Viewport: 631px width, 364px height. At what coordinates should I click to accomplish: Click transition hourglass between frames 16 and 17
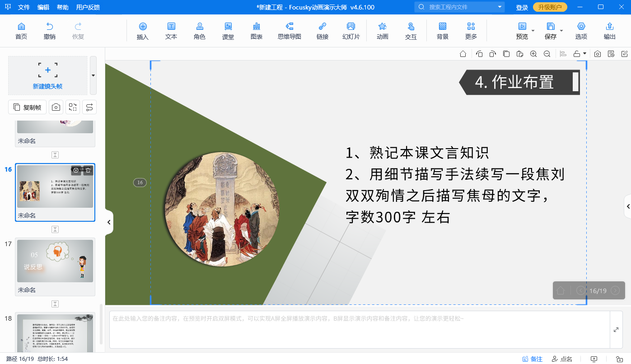point(55,229)
